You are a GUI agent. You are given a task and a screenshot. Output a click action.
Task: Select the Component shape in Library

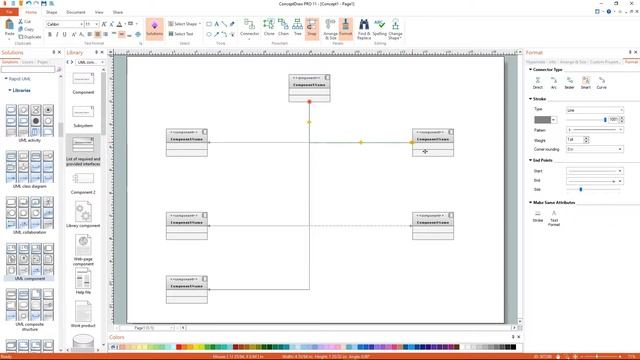83,83
